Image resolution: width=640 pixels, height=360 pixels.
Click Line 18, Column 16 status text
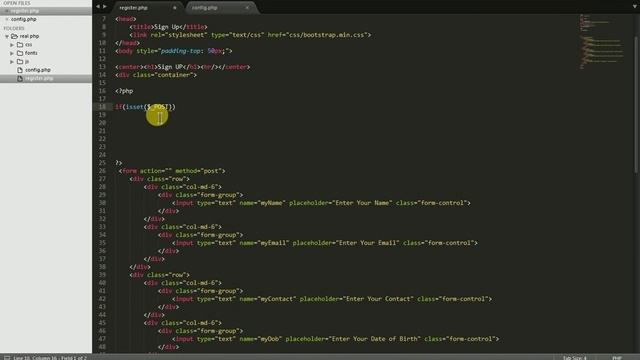(x=50, y=358)
